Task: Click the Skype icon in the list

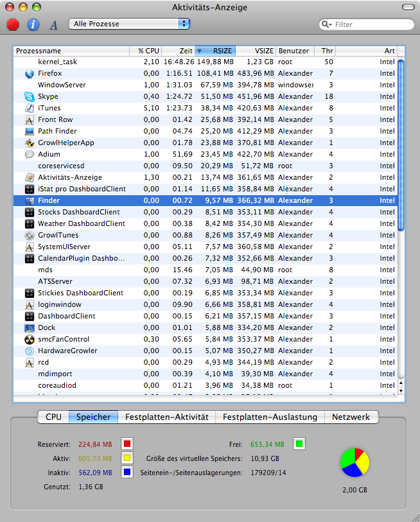Action: (x=30, y=96)
